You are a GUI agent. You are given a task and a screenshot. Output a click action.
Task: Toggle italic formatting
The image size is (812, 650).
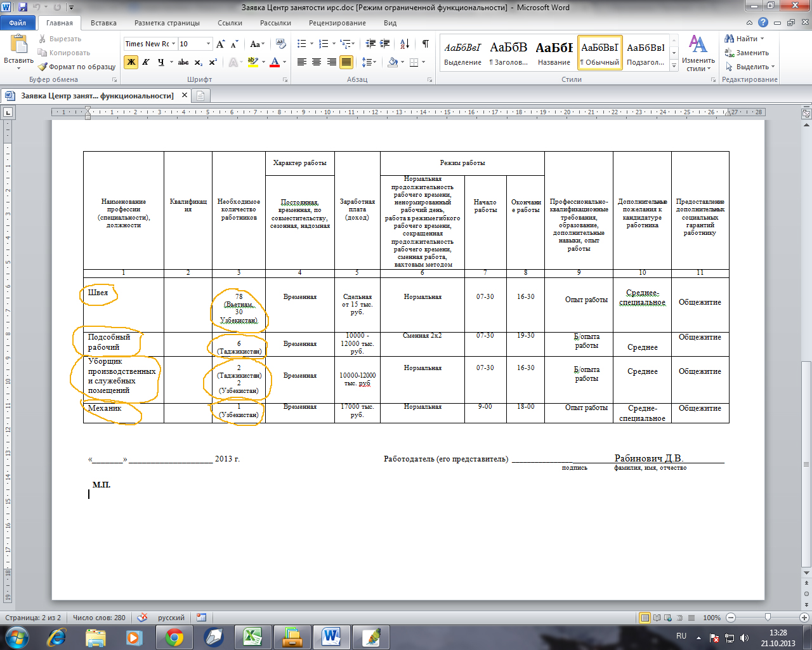tap(146, 62)
